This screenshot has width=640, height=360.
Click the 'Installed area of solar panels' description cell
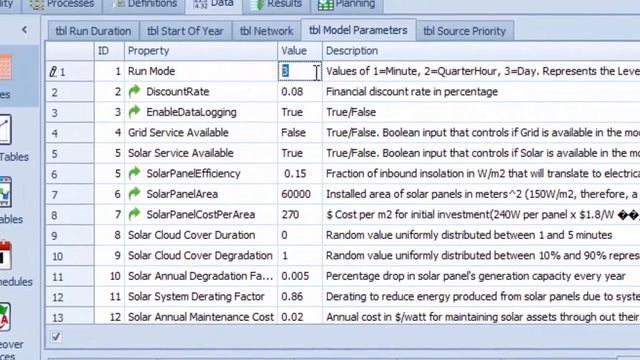481,194
